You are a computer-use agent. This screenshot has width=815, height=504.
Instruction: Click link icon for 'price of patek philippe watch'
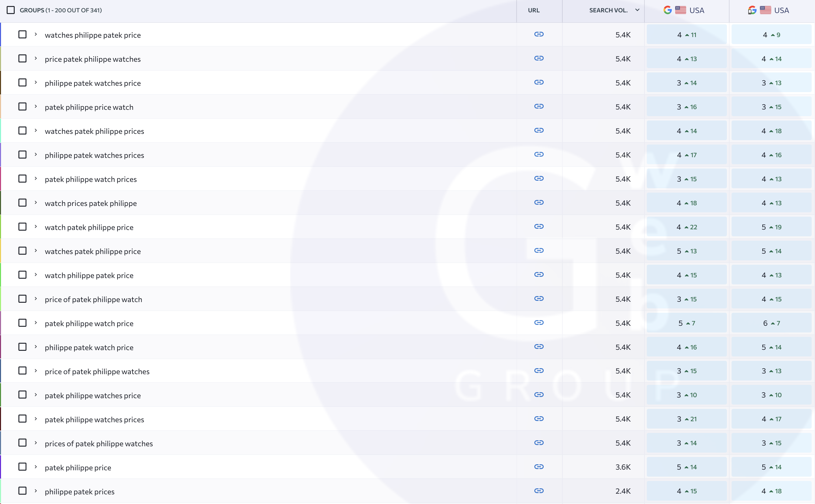(539, 299)
